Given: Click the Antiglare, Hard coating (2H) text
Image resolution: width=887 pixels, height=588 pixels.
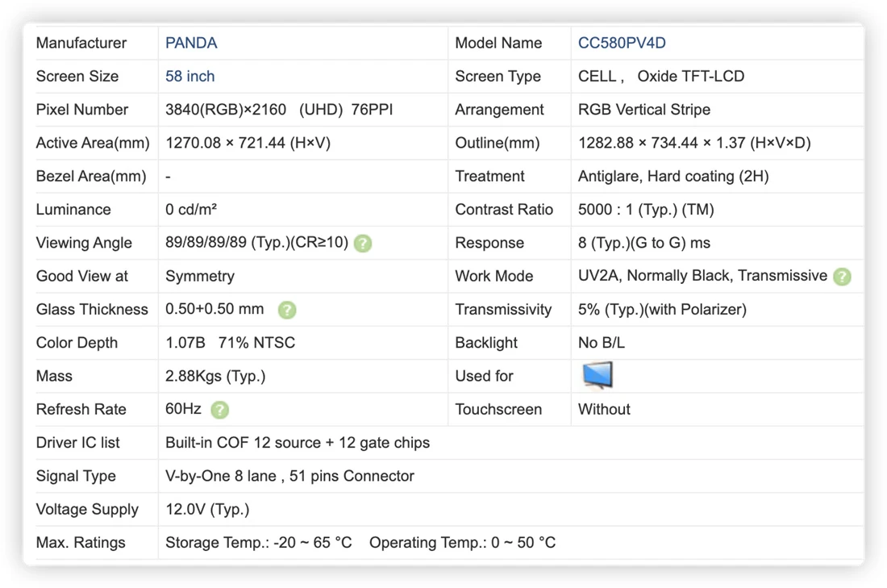Looking at the screenshot, I should coord(673,177).
